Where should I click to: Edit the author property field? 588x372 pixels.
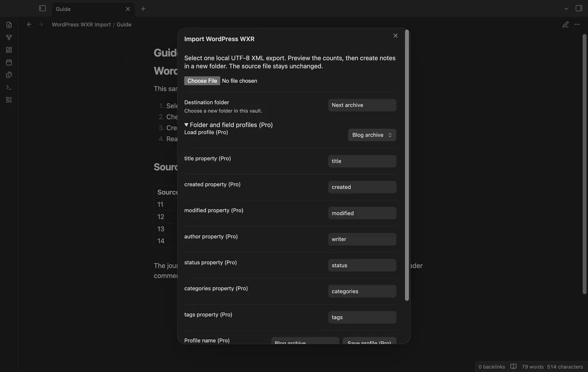(x=362, y=239)
